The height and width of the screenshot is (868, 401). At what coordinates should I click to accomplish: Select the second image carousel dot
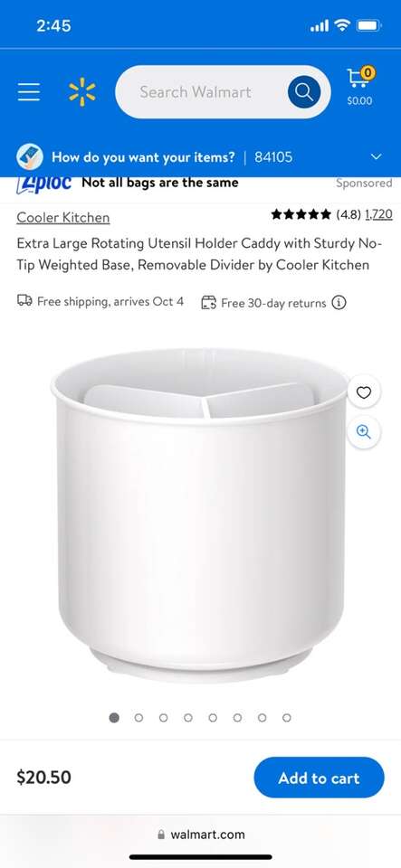click(138, 717)
